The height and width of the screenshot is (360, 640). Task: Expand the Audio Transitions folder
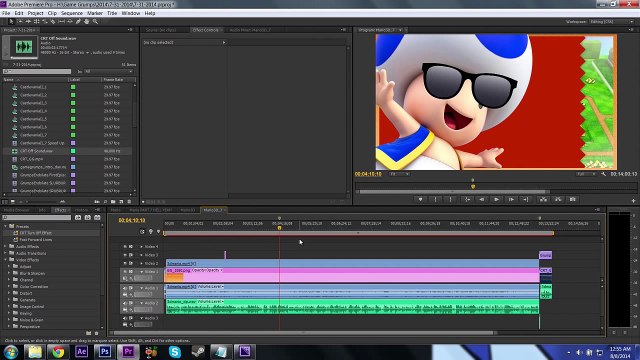coord(5,253)
